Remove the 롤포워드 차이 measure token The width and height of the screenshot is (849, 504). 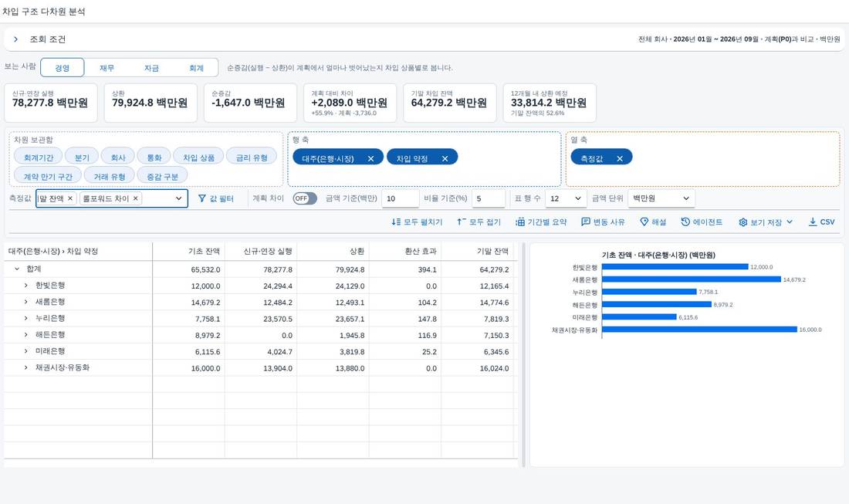tap(135, 198)
